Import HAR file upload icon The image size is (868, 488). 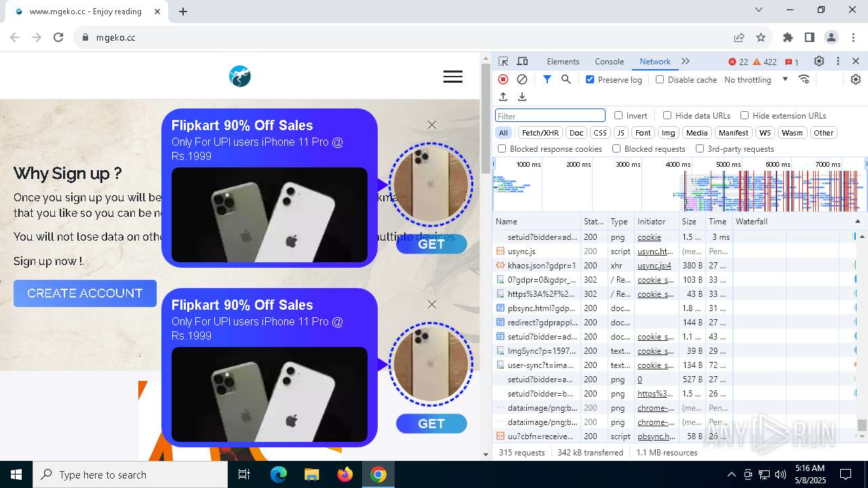pos(503,97)
